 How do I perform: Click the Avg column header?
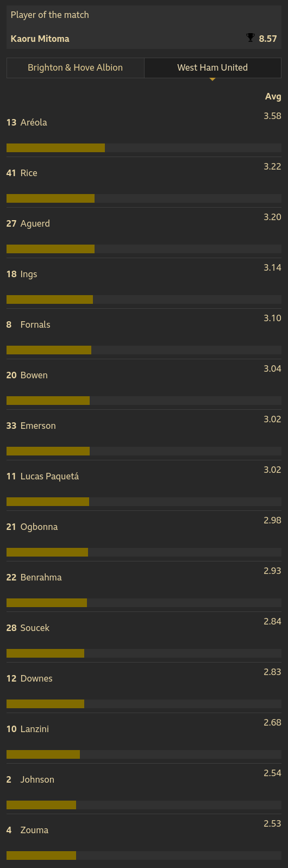[273, 96]
